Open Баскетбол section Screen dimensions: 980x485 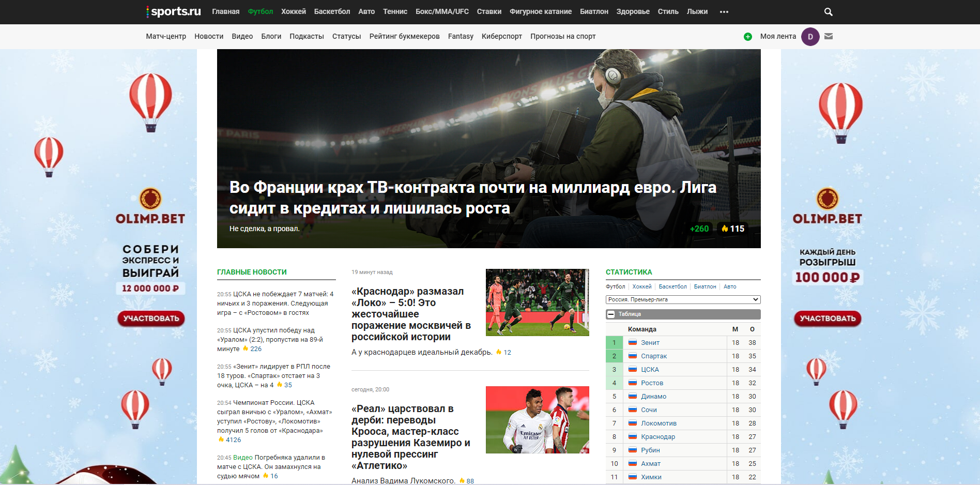pyautogui.click(x=332, y=11)
